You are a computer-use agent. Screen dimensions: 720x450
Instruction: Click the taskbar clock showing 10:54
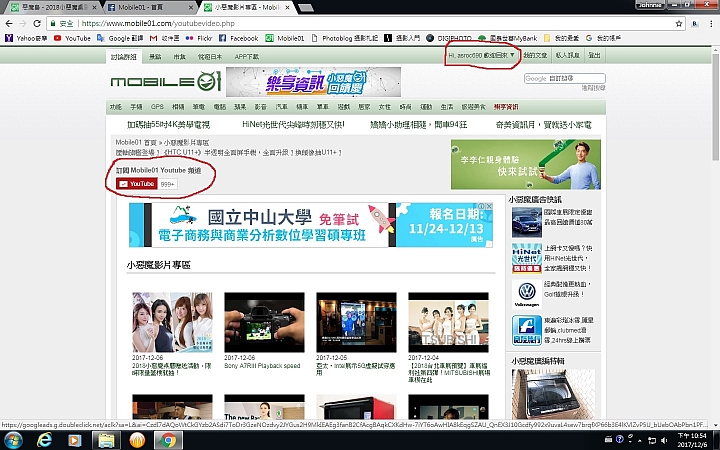(x=692, y=440)
